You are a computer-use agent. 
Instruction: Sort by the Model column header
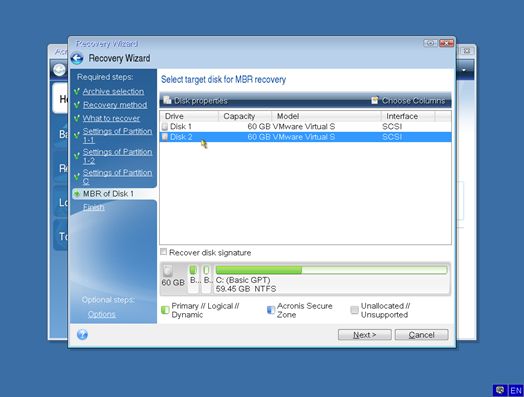click(x=326, y=116)
